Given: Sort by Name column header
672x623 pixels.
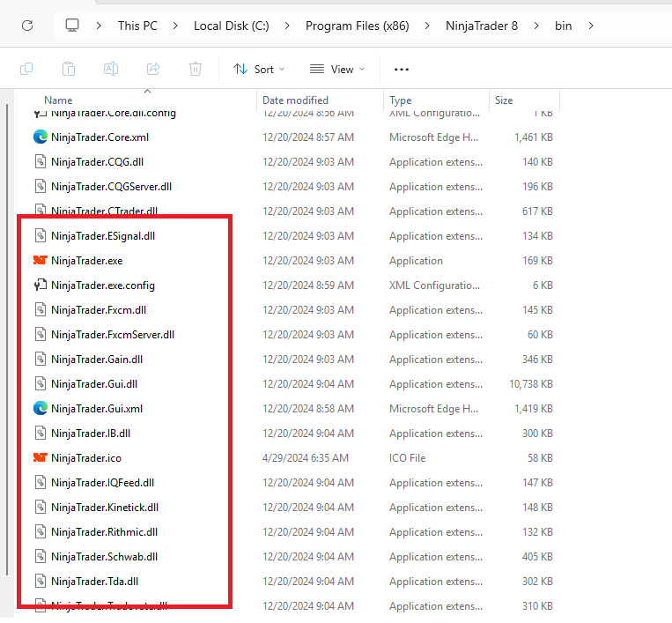Looking at the screenshot, I should (58, 100).
